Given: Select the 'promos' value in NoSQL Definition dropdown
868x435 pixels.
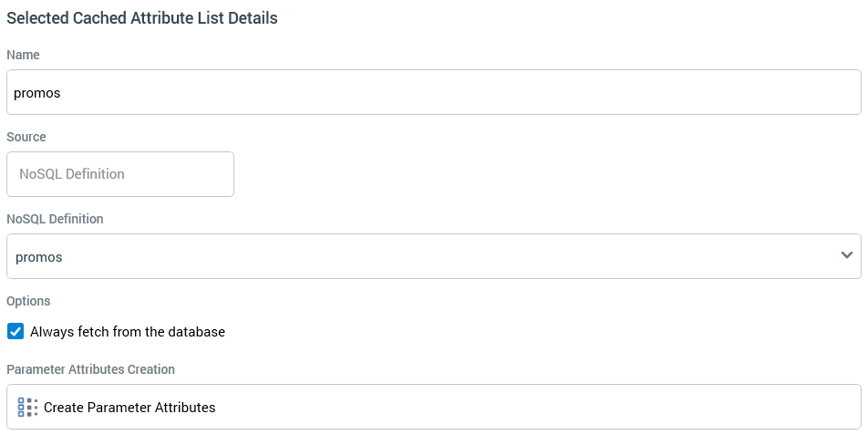Looking at the screenshot, I should pyautogui.click(x=39, y=257).
